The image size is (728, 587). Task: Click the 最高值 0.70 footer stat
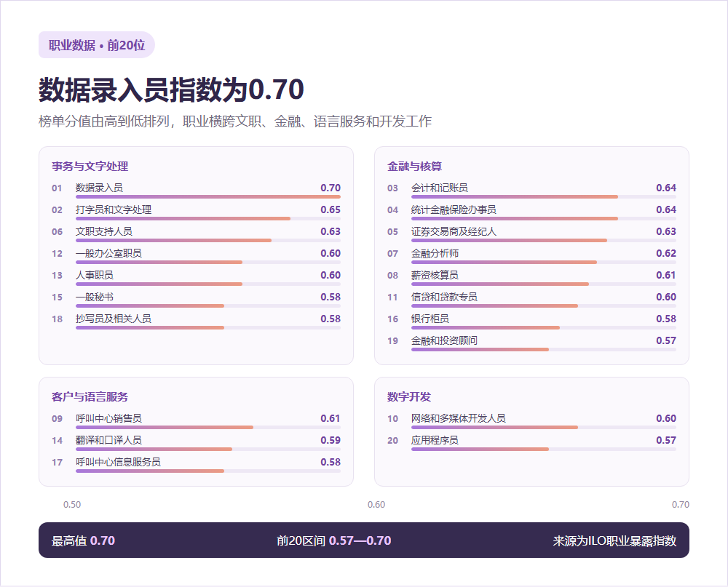point(83,540)
